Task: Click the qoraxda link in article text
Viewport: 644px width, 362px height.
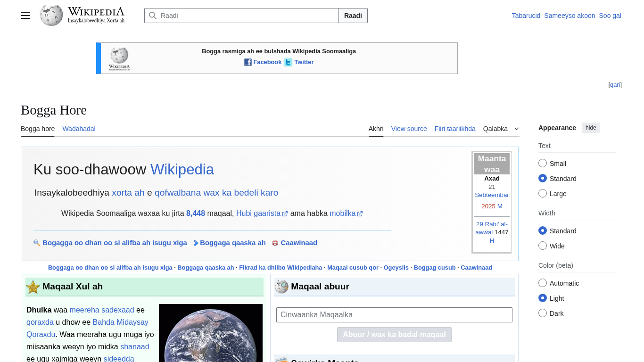Action: coord(40,322)
